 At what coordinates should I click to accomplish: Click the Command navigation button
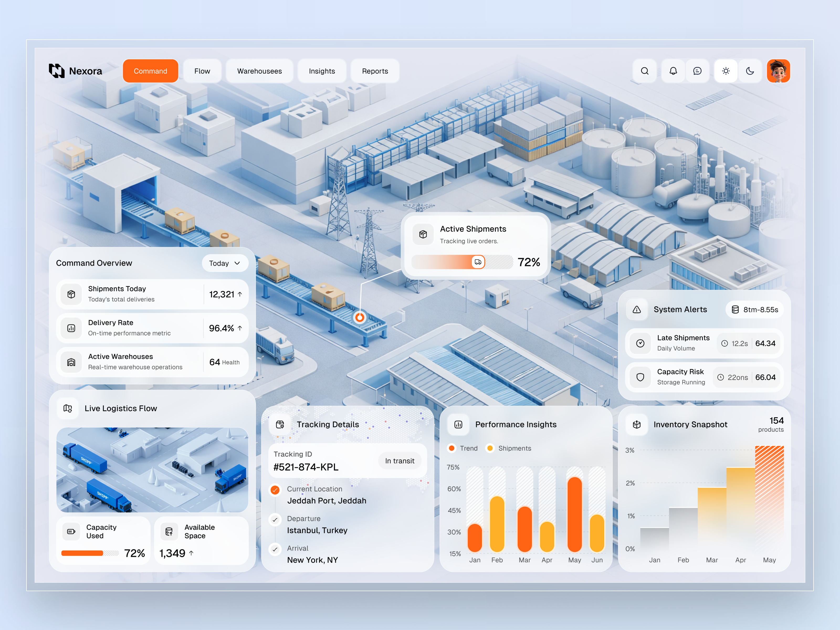(x=150, y=71)
